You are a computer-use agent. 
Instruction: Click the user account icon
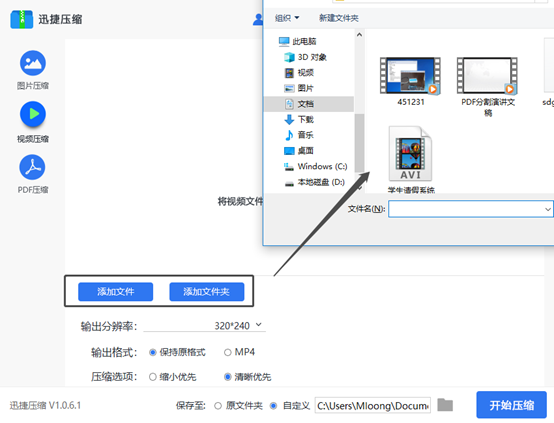258,19
